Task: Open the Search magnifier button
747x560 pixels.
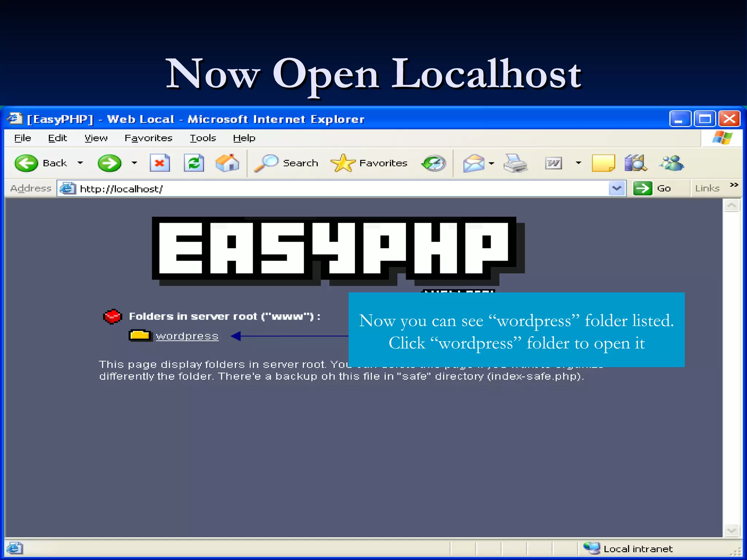Action: tap(286, 163)
